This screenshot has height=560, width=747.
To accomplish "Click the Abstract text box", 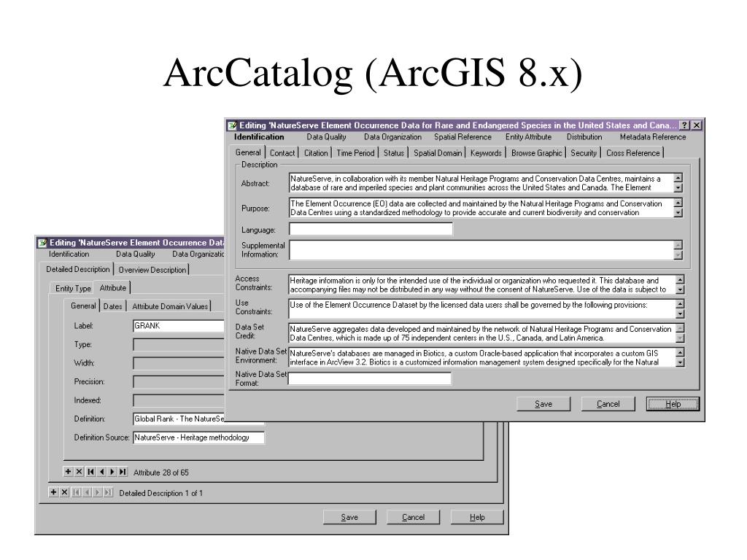I will tap(481, 183).
